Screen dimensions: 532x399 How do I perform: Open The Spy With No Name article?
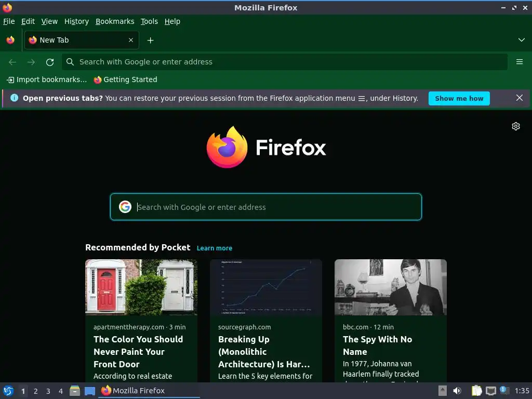pos(377,345)
